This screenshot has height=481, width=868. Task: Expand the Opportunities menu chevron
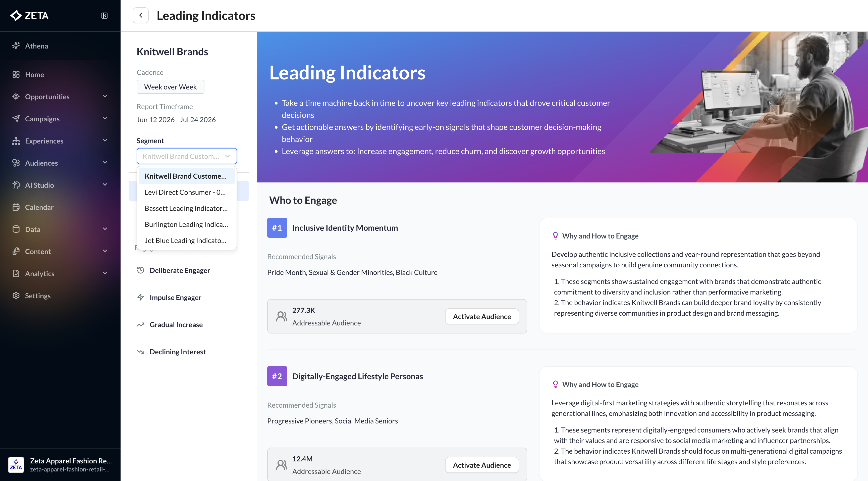point(105,97)
